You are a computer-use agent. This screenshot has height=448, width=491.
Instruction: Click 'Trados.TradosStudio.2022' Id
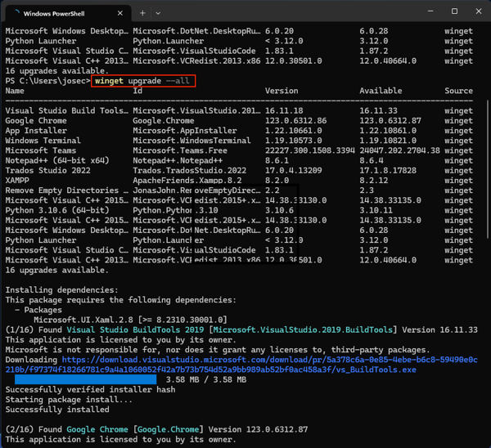click(190, 171)
